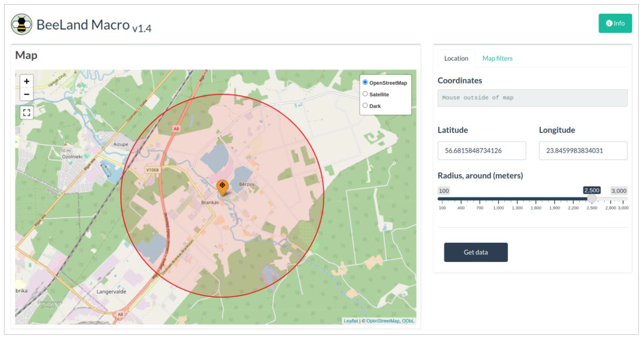Click the 'Bērziņi' map label
Viewport: 644px width, 338px height.
click(x=247, y=184)
